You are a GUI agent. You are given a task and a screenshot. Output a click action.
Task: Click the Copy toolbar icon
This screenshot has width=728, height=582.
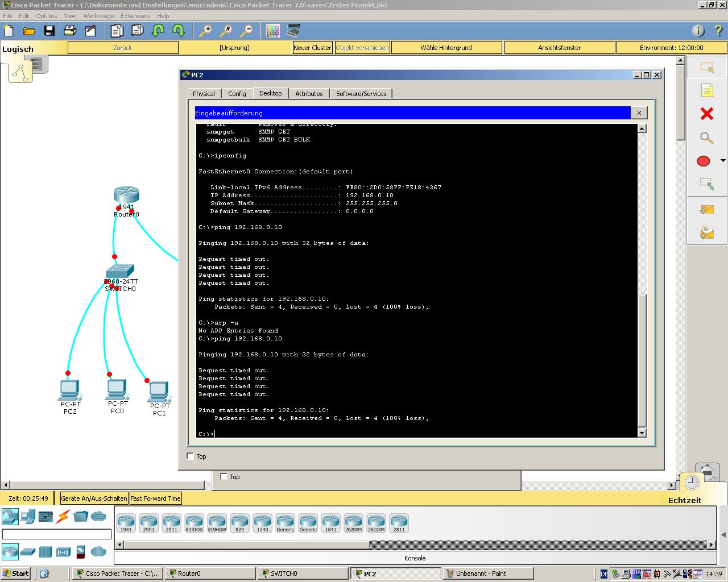(117, 31)
